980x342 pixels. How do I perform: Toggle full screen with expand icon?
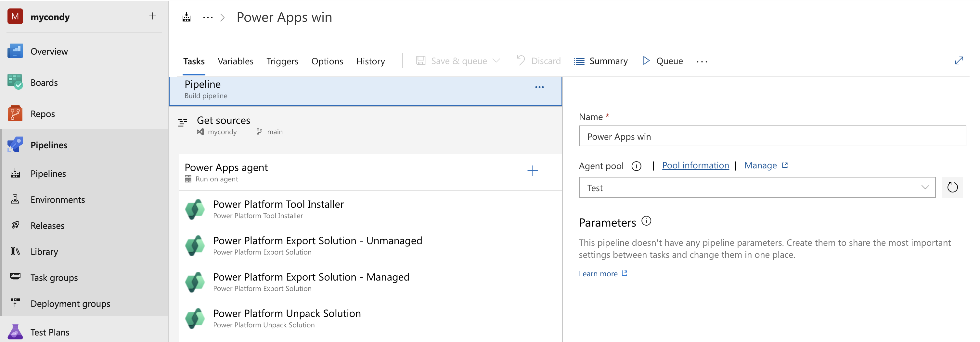pos(959,60)
